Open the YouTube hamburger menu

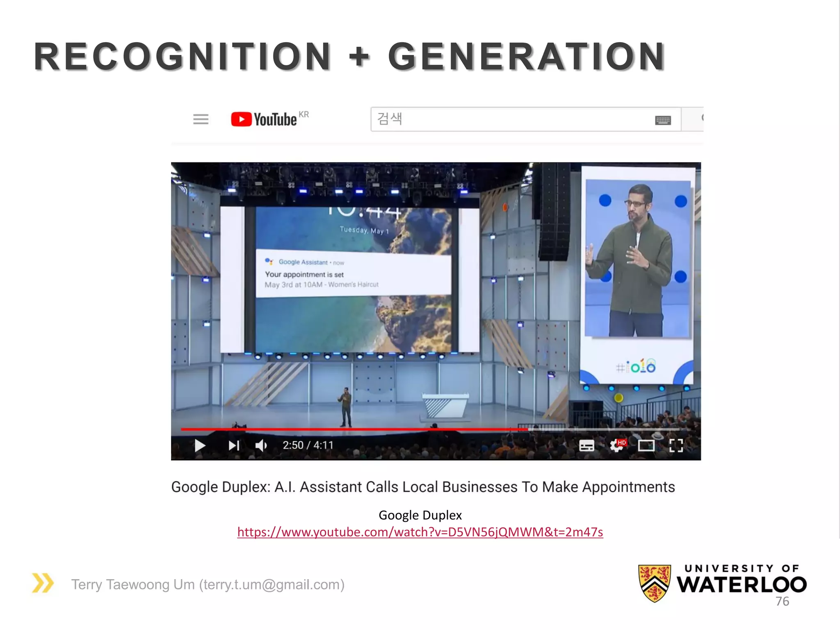201,119
